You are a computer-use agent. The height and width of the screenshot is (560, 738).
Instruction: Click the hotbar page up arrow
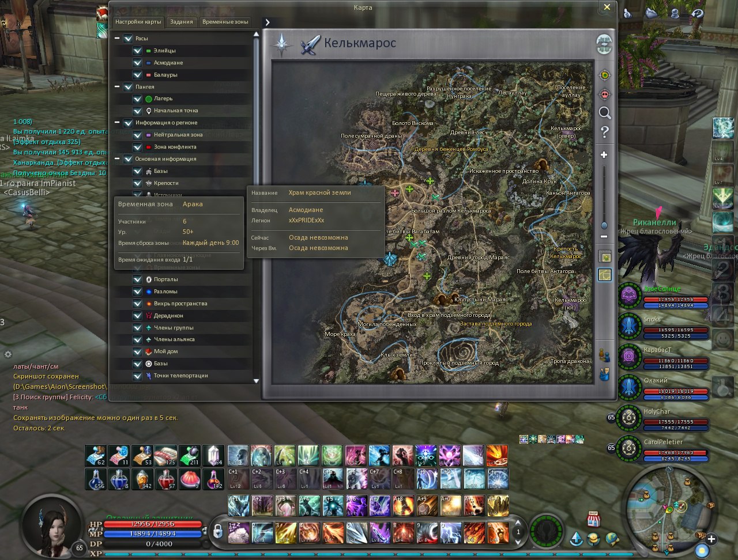(518, 523)
